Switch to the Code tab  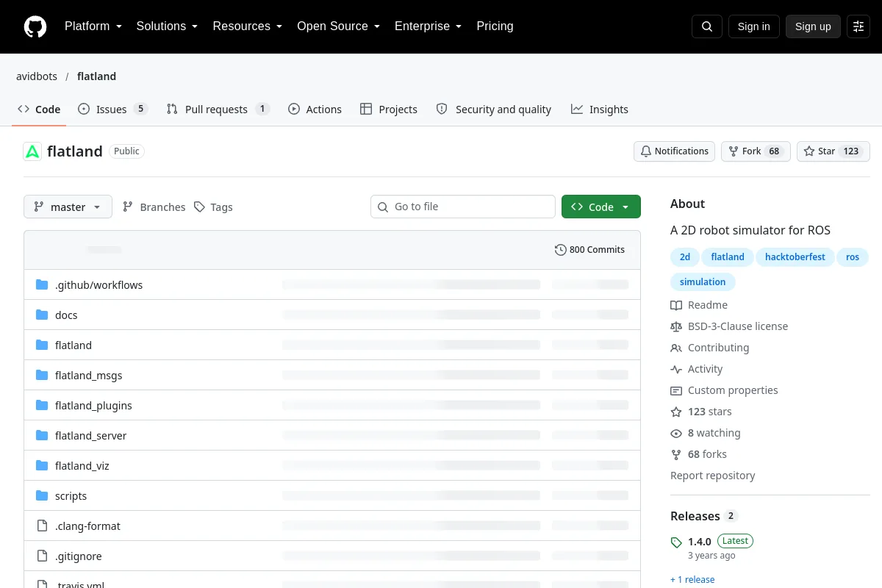pyautogui.click(x=40, y=110)
